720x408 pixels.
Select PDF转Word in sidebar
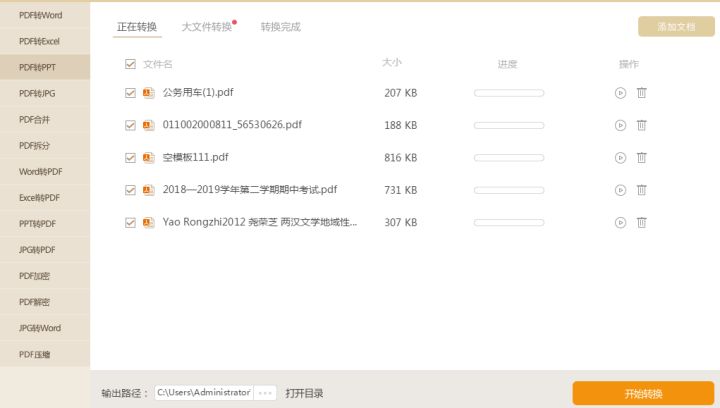tap(45, 15)
